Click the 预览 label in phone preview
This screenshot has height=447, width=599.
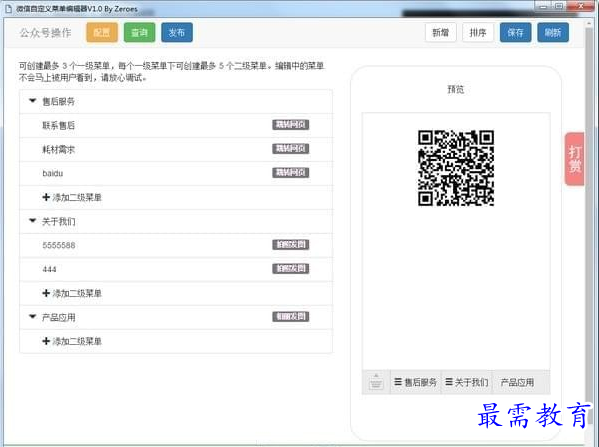coord(455,89)
